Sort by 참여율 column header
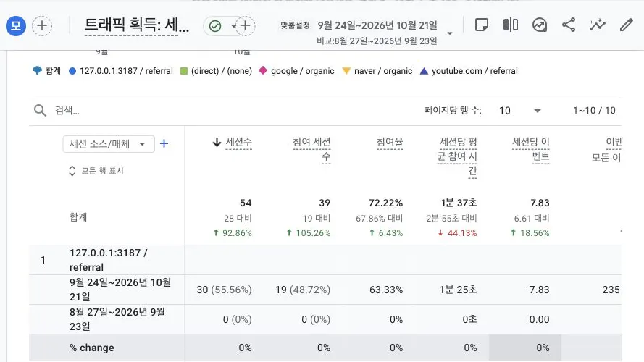 390,142
